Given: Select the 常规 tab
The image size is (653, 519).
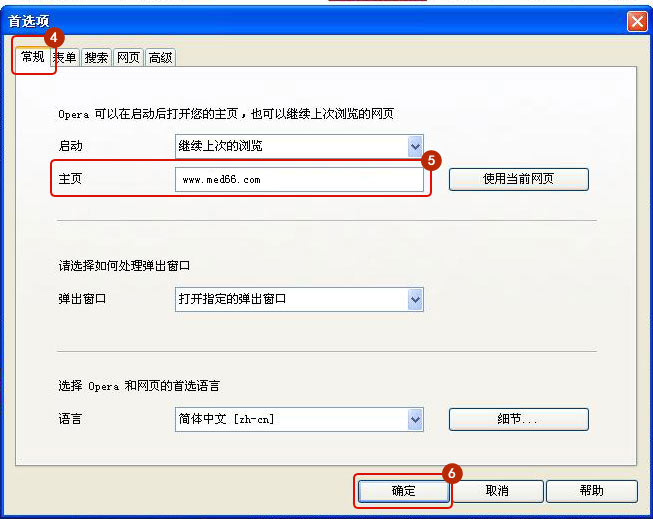Looking at the screenshot, I should (x=32, y=57).
